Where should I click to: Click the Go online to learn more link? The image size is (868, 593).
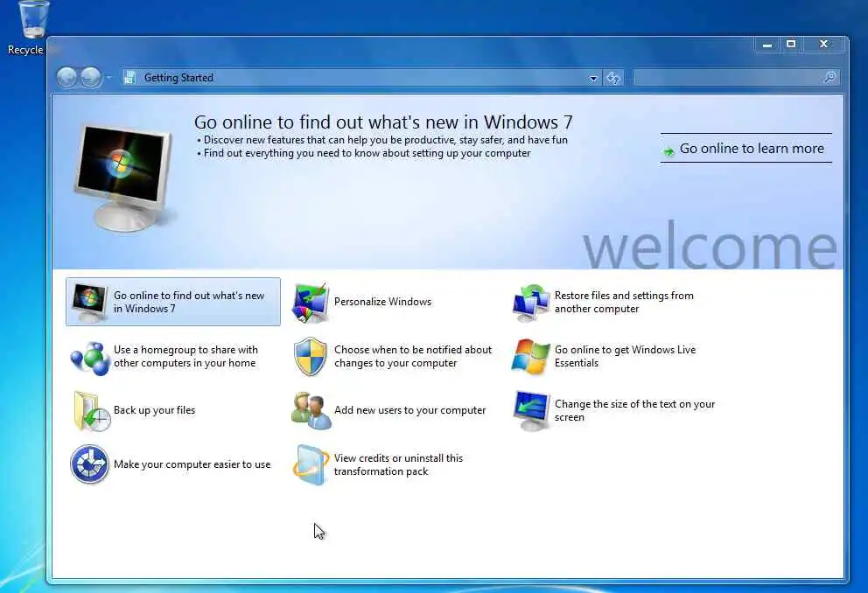[x=752, y=149]
